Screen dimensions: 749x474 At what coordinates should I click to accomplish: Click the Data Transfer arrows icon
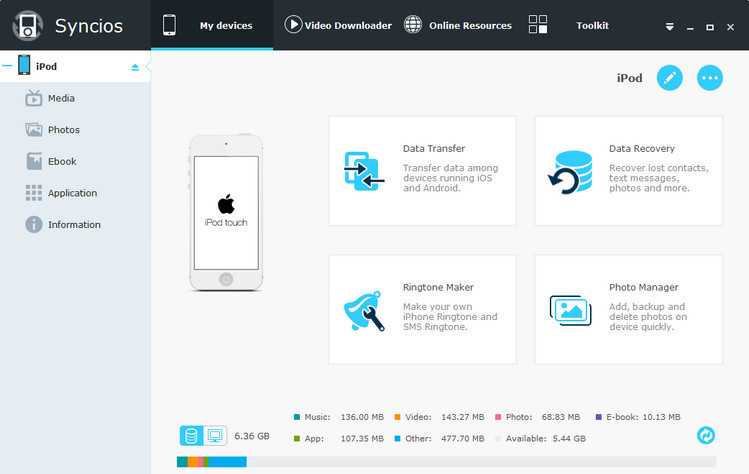[x=364, y=171]
